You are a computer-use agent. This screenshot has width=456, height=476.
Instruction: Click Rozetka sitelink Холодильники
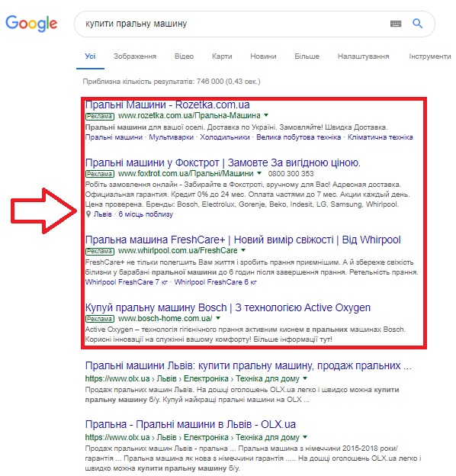pos(224,137)
